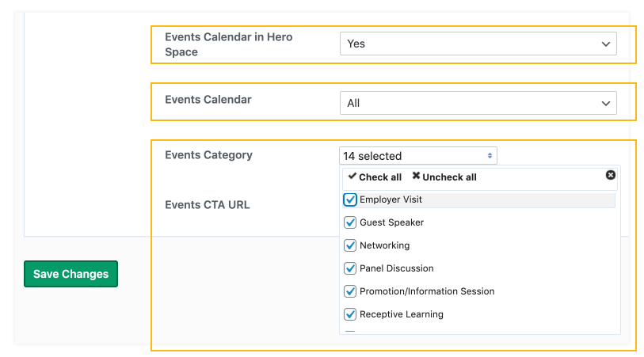This screenshot has width=644, height=357.
Task: Click the Events CTA URL label
Action: point(207,205)
